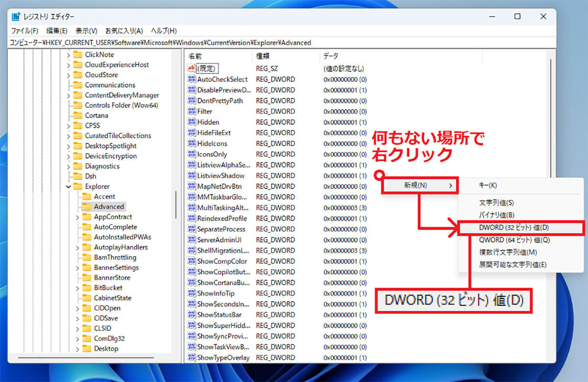This screenshot has height=382, width=588.
Task: Click the Filter value icon
Action: click(x=192, y=112)
